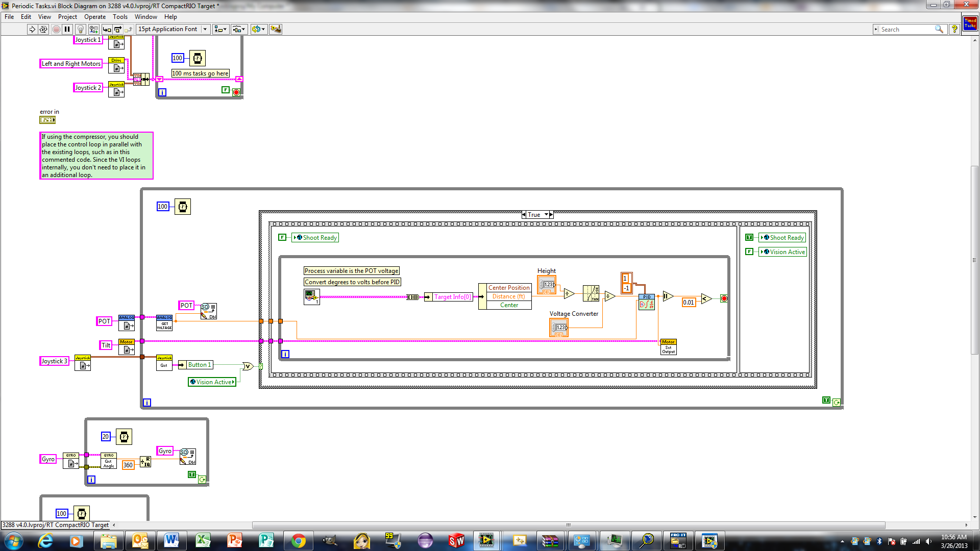The image size is (980, 551).
Task: Click the 0.01 numeric constant
Action: (689, 303)
